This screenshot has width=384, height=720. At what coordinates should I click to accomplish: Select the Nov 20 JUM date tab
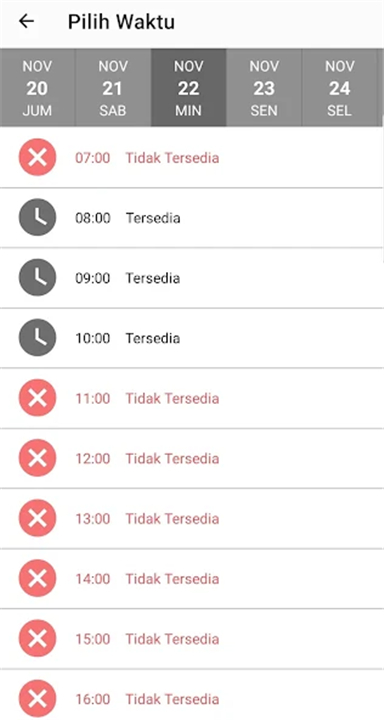click(37, 87)
